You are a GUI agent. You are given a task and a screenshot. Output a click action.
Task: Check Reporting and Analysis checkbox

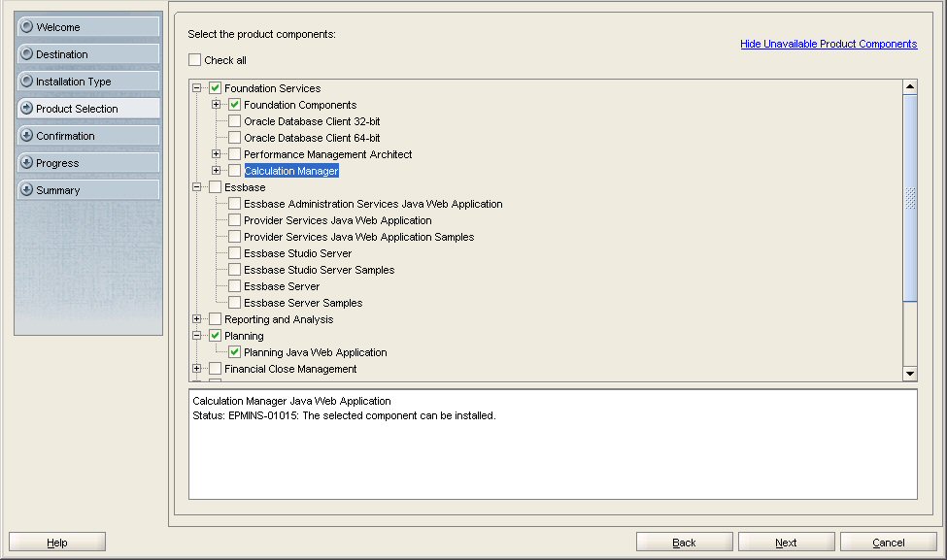click(x=215, y=319)
